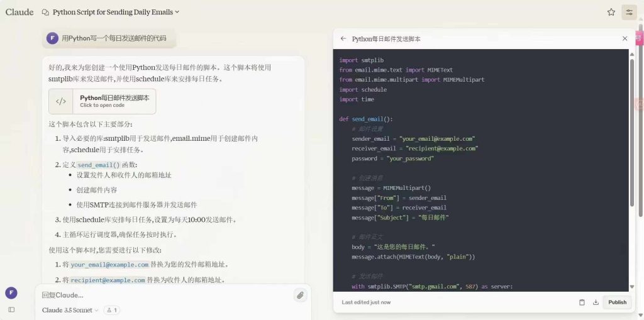Viewport: 644px width, 320px height.
Task: Star this conversation as a favorite
Action: click(x=611, y=12)
